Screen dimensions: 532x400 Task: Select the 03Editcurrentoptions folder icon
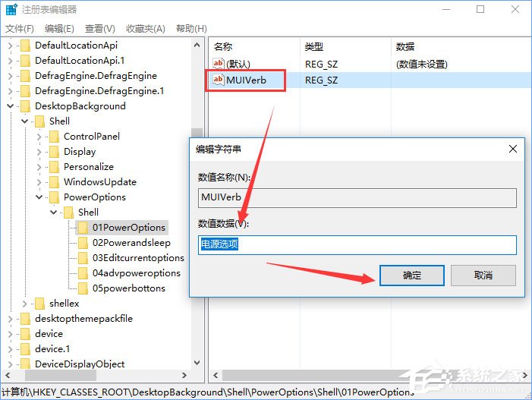[x=83, y=258]
